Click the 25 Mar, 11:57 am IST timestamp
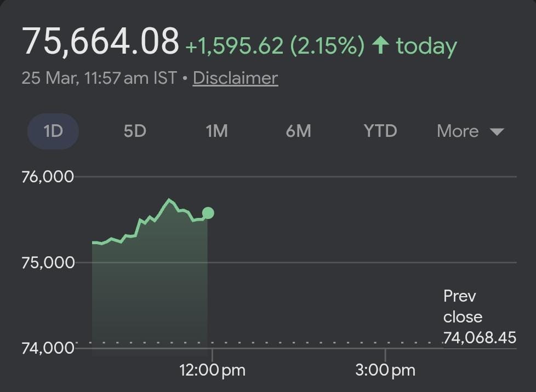 [99, 78]
